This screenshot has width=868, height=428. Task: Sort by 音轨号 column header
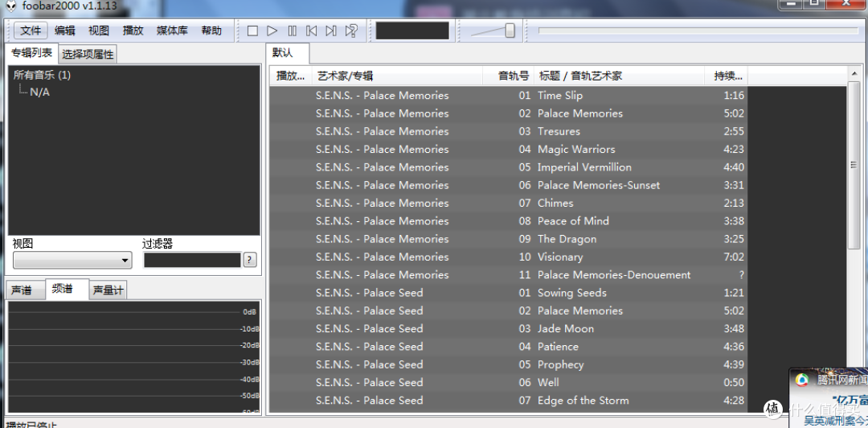(508, 76)
